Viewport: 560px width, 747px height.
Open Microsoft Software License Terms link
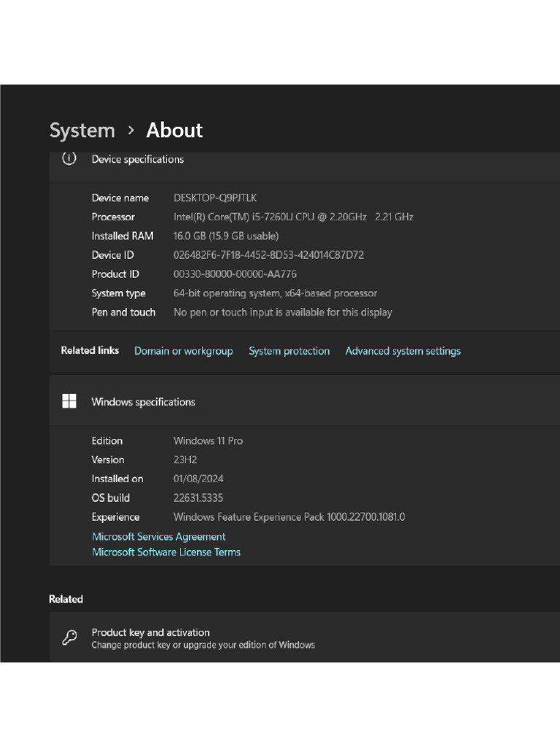coord(166,552)
